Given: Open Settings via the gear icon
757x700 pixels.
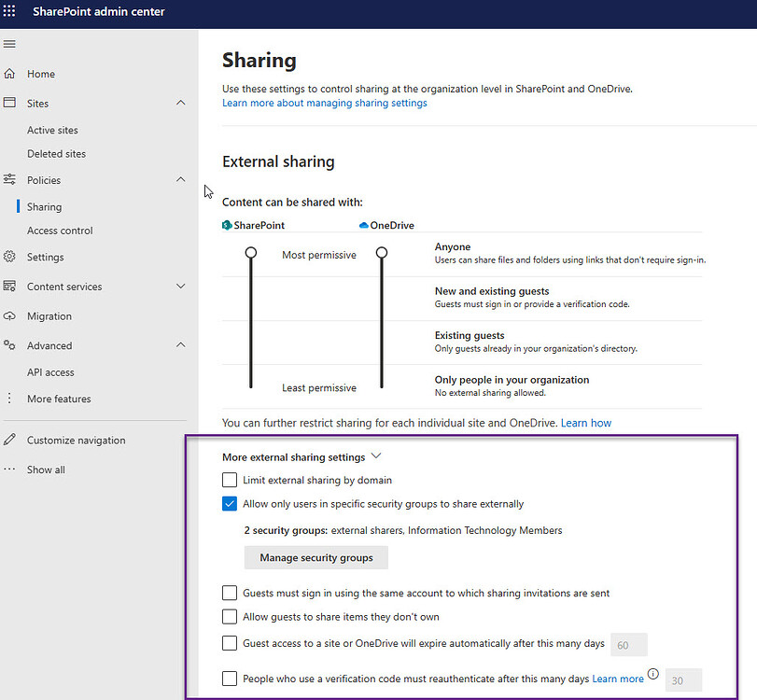Looking at the screenshot, I should (x=9, y=256).
